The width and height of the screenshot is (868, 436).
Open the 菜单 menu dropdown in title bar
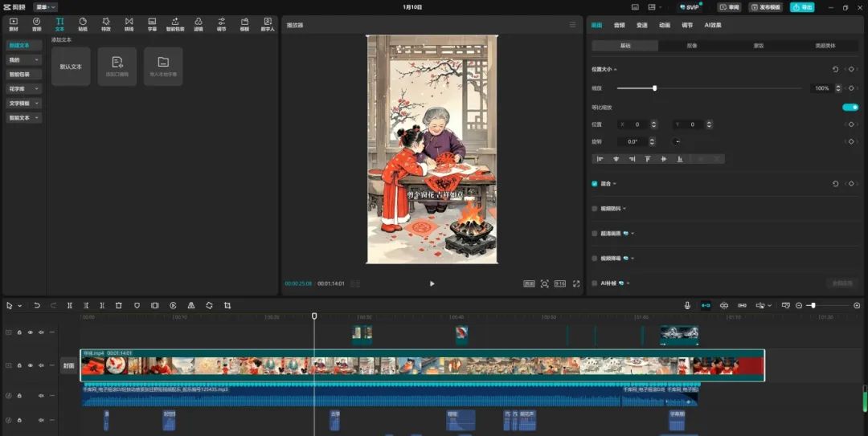45,7
